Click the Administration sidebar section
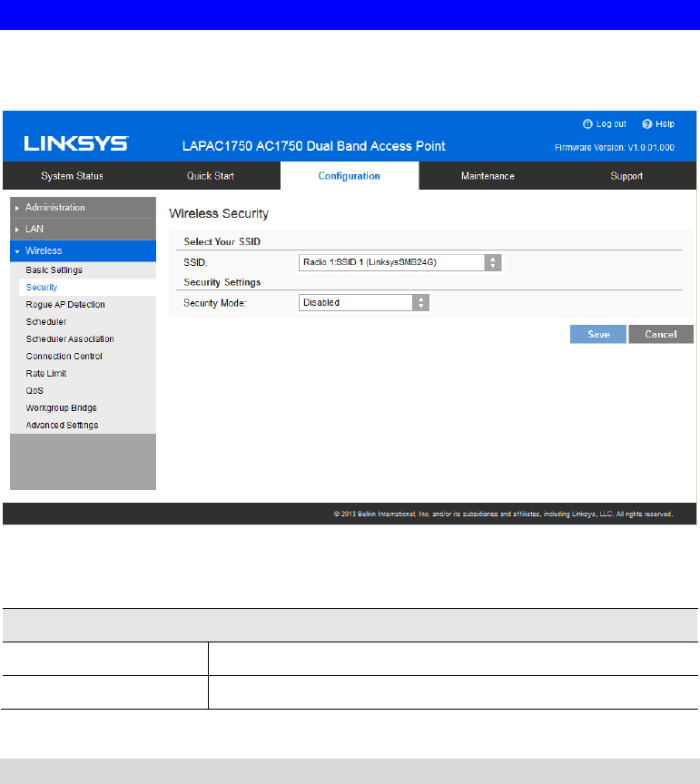 tap(83, 208)
